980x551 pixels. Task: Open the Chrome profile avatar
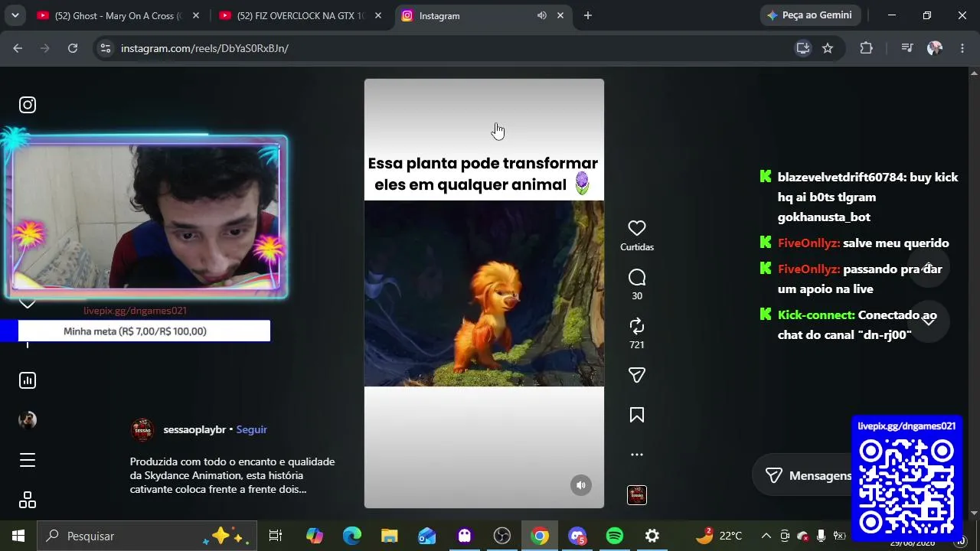coord(935,48)
